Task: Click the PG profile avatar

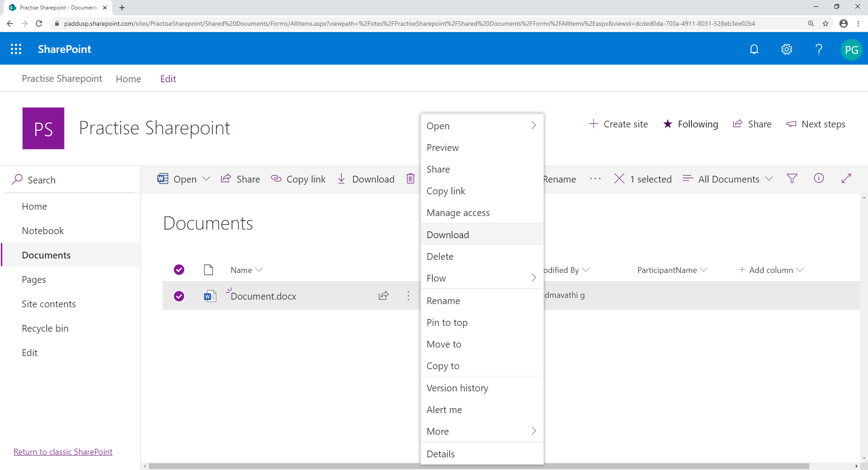Action: tap(852, 49)
